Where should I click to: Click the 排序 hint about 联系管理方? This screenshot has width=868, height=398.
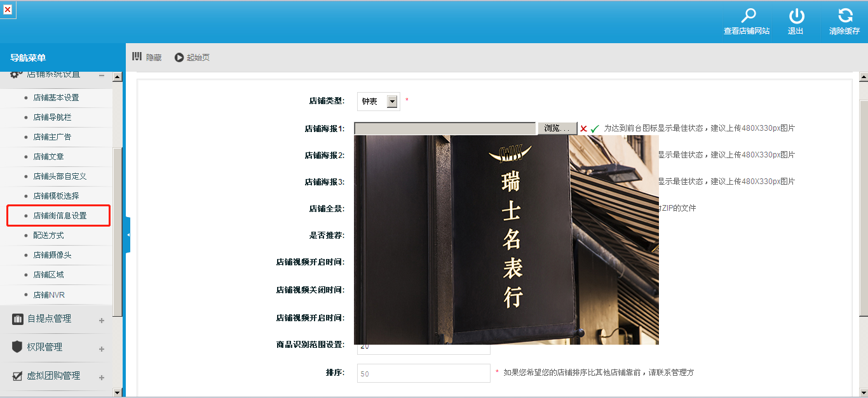coord(599,373)
